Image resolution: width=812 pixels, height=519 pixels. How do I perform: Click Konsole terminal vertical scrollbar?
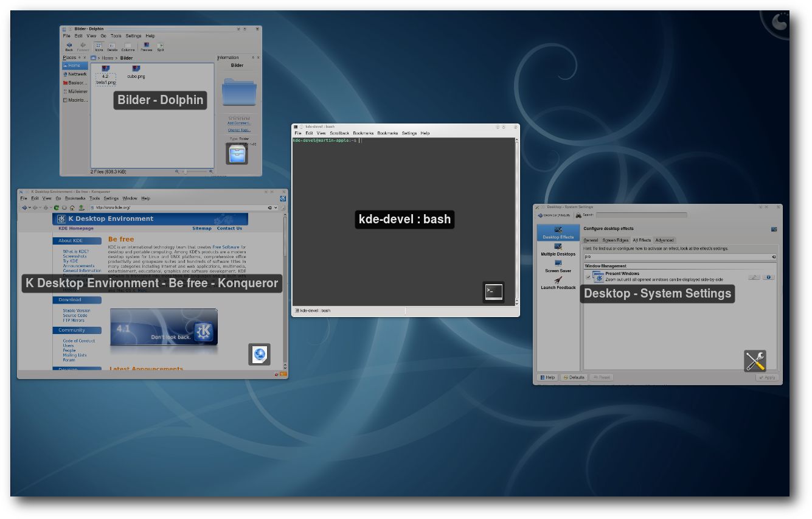[517, 221]
